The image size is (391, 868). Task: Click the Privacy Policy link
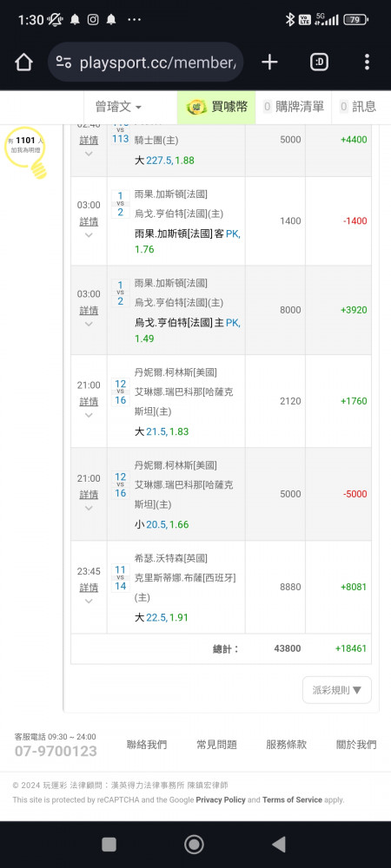(x=221, y=800)
